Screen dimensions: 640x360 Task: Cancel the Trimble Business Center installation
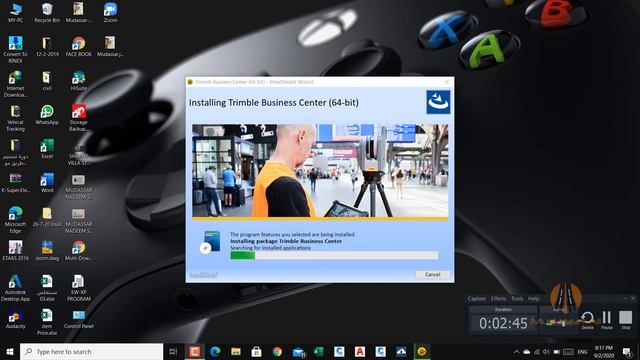(433, 274)
